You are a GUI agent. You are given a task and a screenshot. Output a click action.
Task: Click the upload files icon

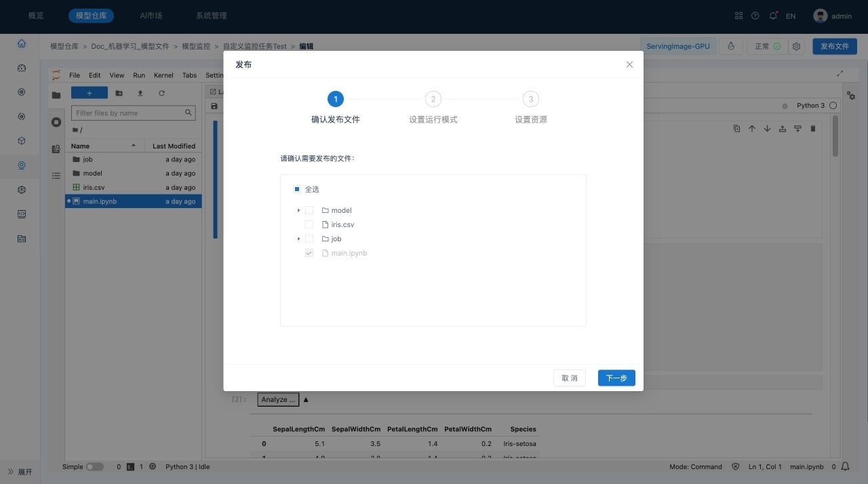tap(140, 93)
